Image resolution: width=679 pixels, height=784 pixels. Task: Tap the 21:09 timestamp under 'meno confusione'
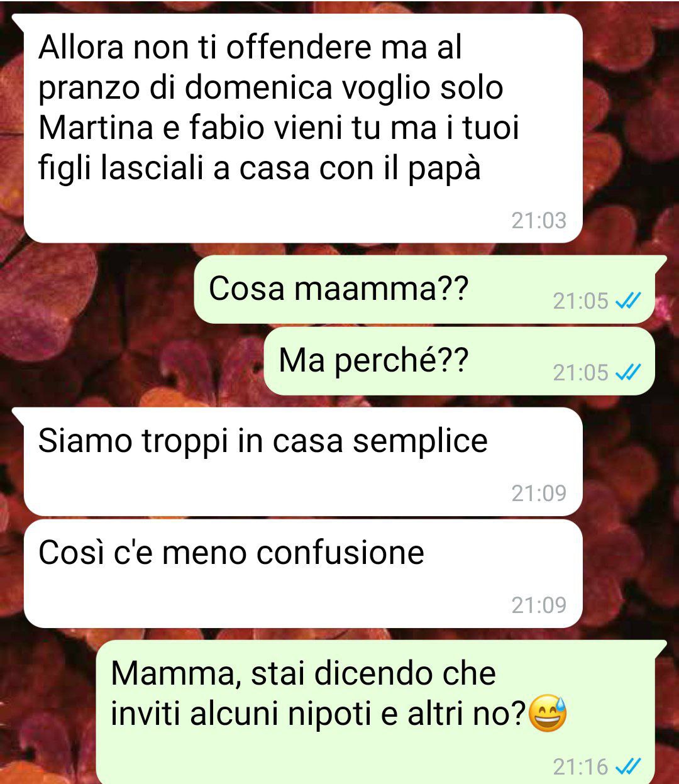(x=539, y=605)
